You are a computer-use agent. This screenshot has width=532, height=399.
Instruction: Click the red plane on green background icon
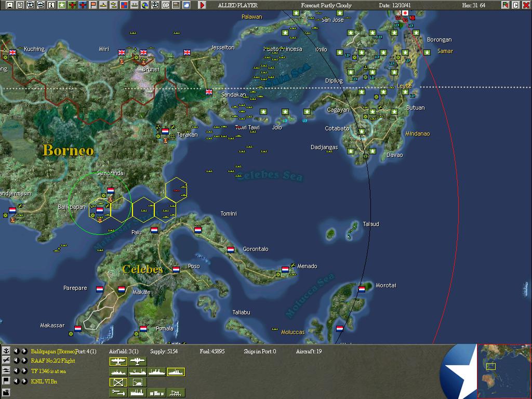coord(72,5)
